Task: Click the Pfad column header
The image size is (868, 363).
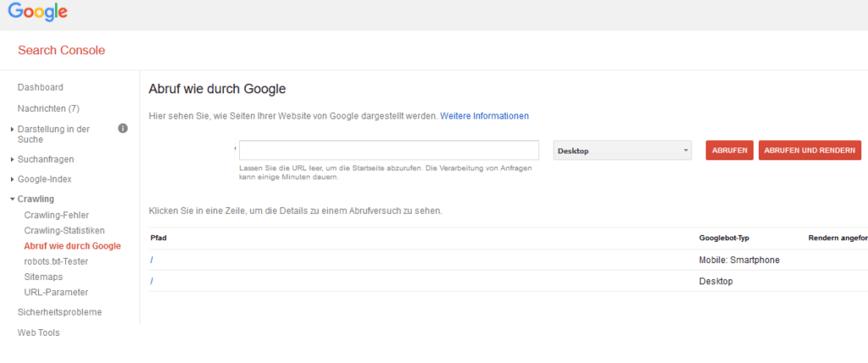Action: pyautogui.click(x=159, y=237)
